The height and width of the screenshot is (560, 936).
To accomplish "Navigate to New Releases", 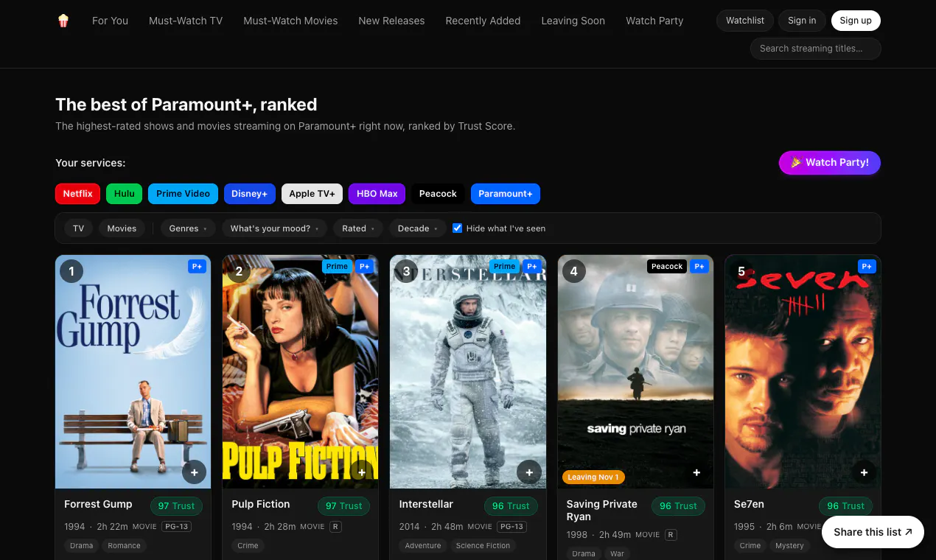I will tap(391, 21).
